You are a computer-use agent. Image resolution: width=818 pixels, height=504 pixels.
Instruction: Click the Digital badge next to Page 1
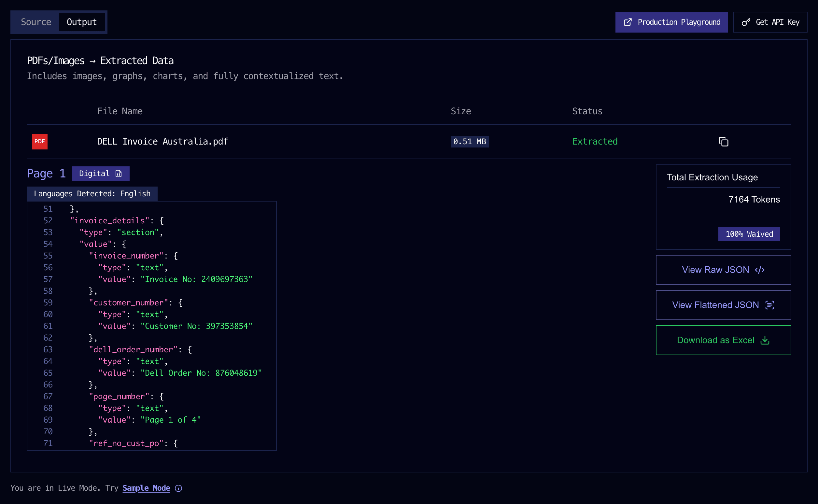coord(100,173)
